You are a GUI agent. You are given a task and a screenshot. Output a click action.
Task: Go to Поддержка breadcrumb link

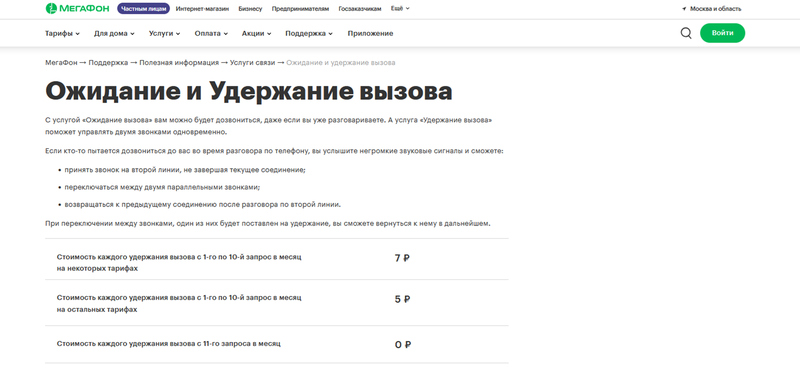(108, 63)
